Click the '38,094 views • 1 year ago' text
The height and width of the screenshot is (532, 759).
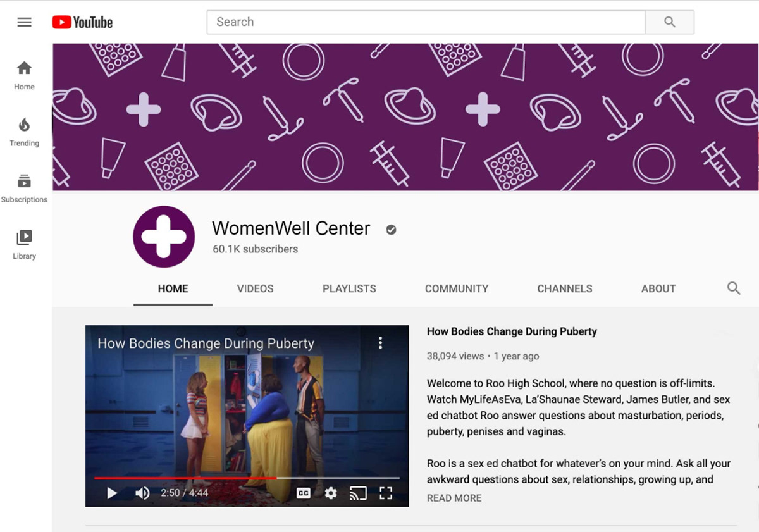[x=483, y=356]
